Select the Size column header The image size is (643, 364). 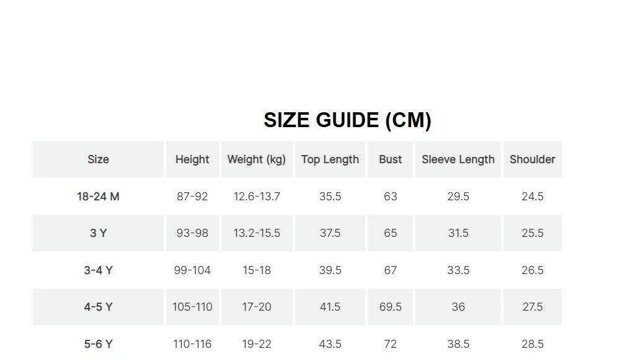pyautogui.click(x=98, y=159)
